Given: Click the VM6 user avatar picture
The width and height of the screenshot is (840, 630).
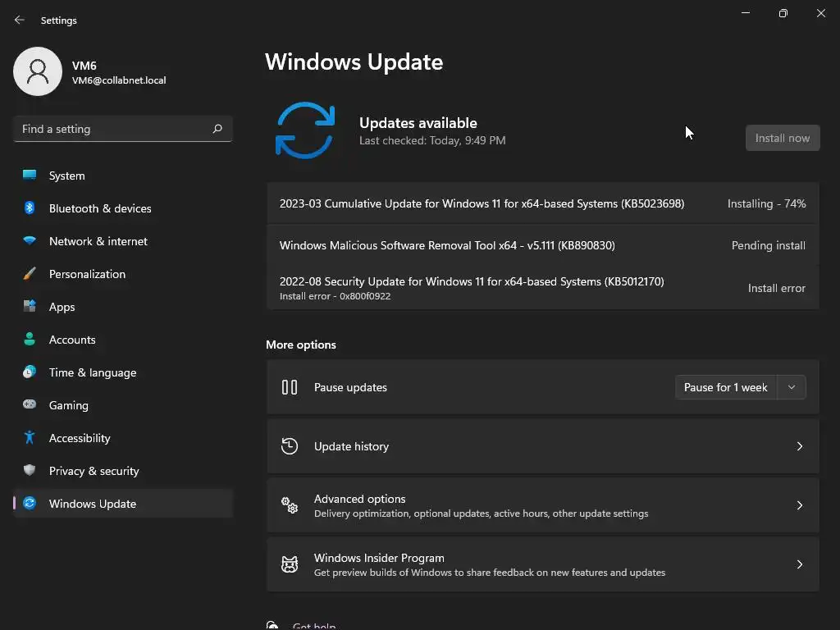Looking at the screenshot, I should pos(38,71).
